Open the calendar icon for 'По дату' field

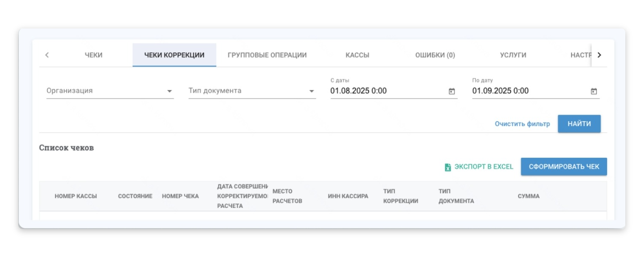[x=594, y=91]
